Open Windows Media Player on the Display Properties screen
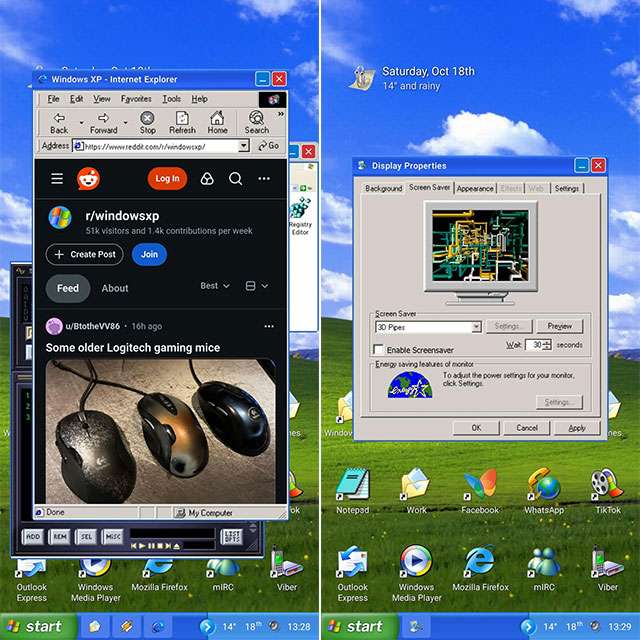Screen dimensions: 640x640 [416, 573]
